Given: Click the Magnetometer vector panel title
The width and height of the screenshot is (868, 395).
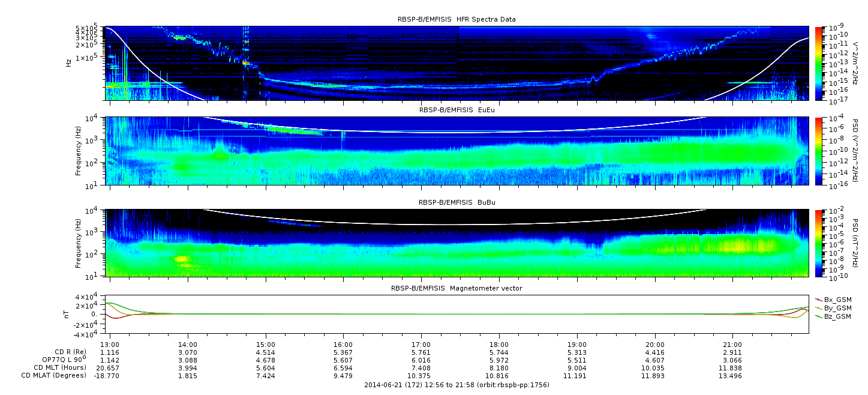Looking at the screenshot, I should coord(456,288).
